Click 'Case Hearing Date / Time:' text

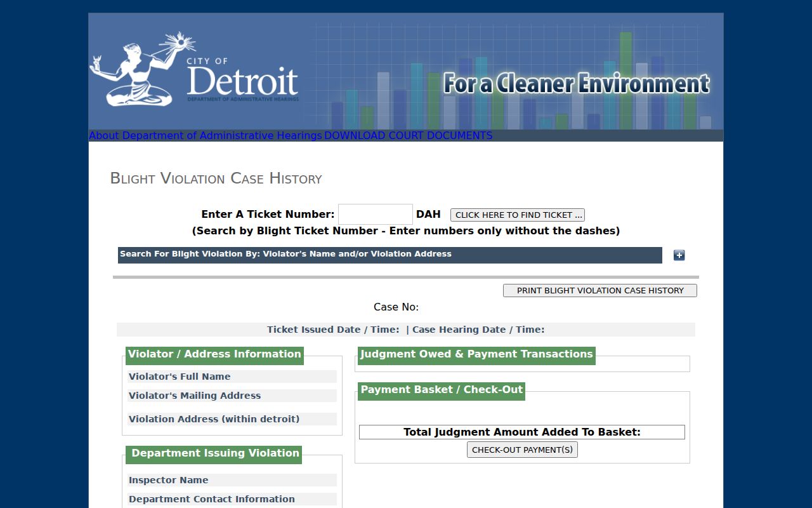pos(478,330)
